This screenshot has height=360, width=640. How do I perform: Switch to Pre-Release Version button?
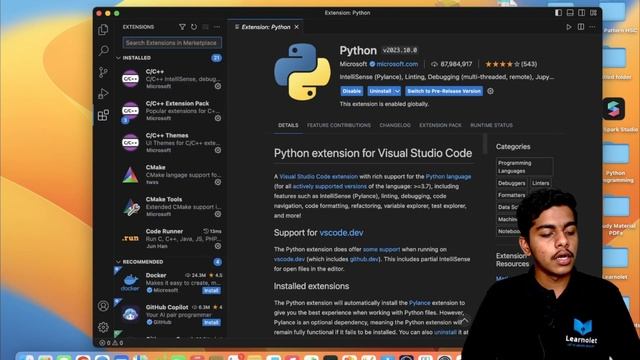(x=444, y=91)
